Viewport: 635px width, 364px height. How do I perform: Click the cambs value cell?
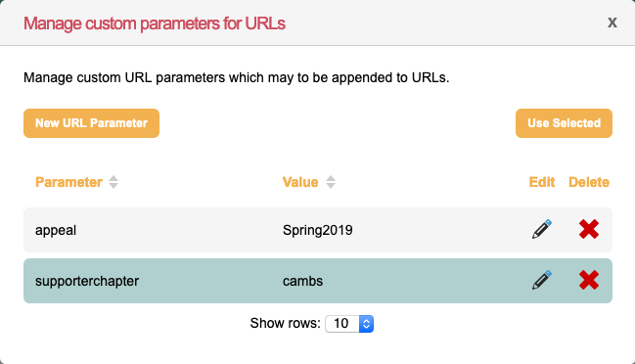pos(302,281)
